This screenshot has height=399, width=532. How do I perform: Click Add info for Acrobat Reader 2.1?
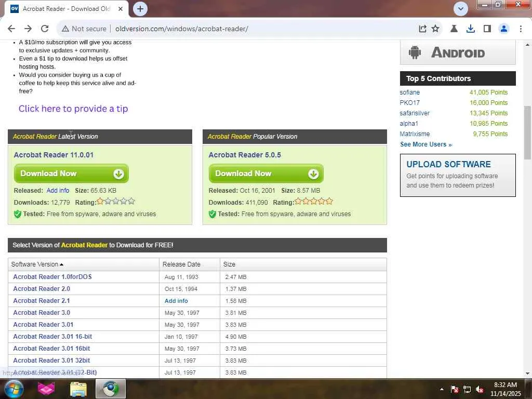click(176, 301)
